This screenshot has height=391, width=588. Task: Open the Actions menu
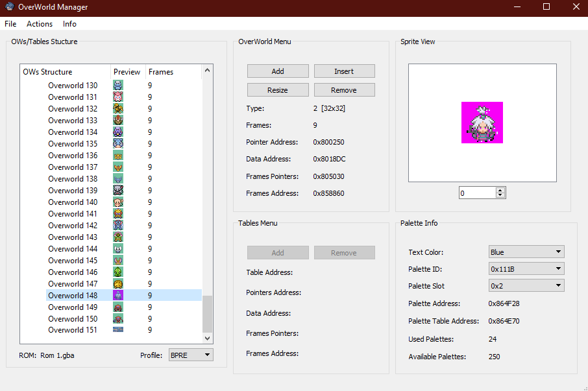[x=40, y=24]
